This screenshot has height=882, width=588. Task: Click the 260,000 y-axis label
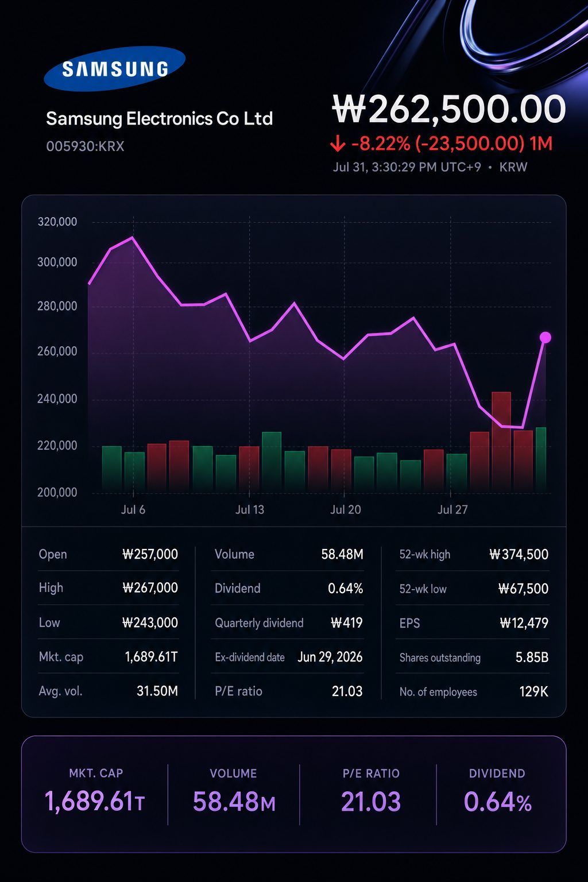tap(57, 351)
